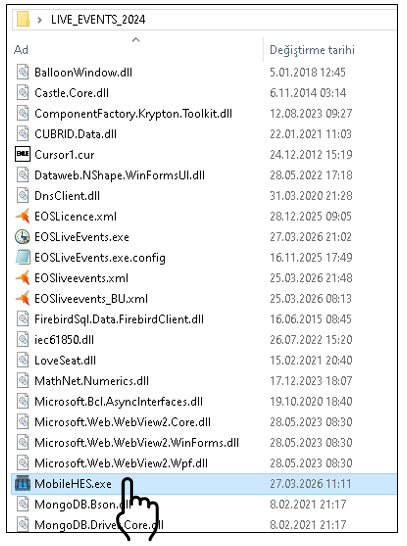Click the EOSLiveEvents.exe clock icon
This screenshot has height=546, width=407.
23,237
